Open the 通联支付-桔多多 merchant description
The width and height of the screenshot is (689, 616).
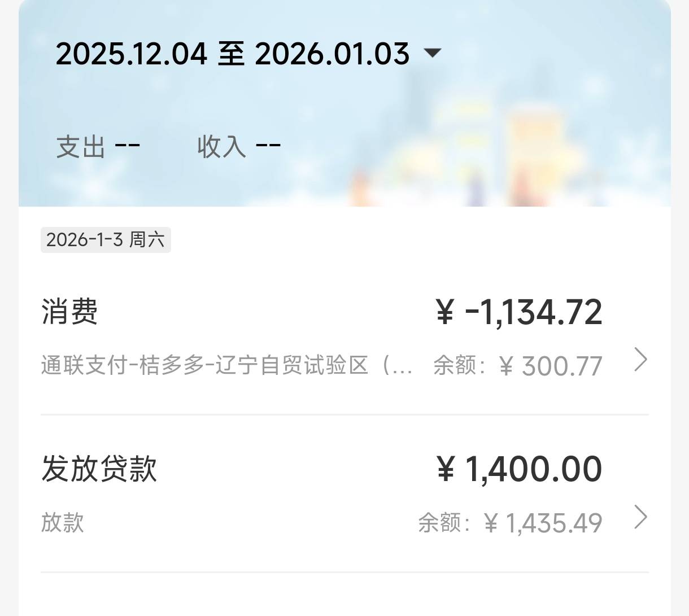(x=226, y=366)
